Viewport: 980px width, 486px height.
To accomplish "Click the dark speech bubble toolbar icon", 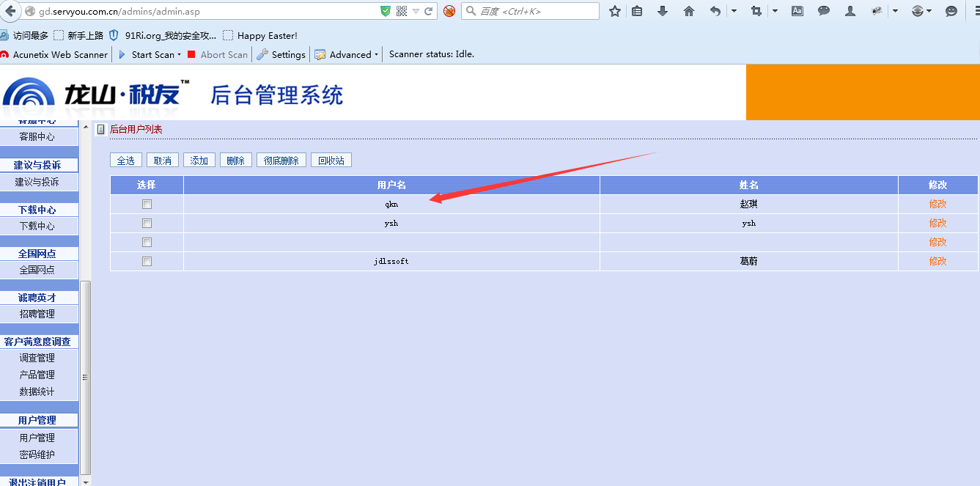I will pyautogui.click(x=824, y=11).
